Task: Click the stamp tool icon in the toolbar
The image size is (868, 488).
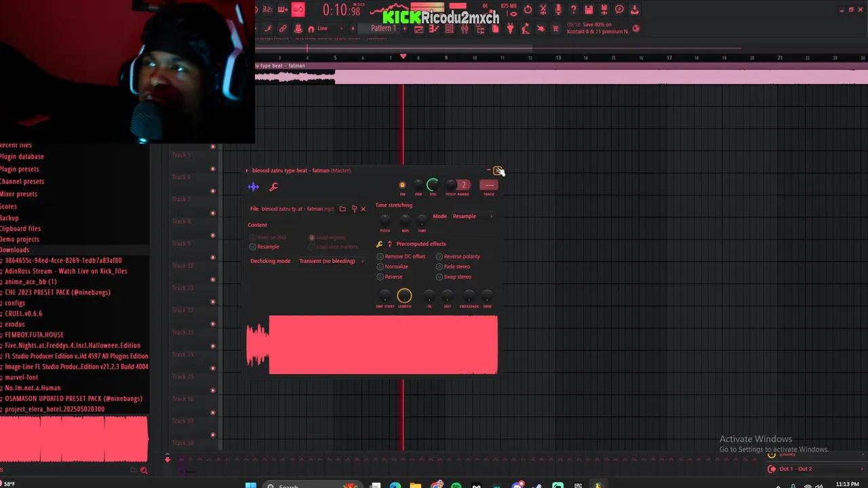Action: coord(298,29)
